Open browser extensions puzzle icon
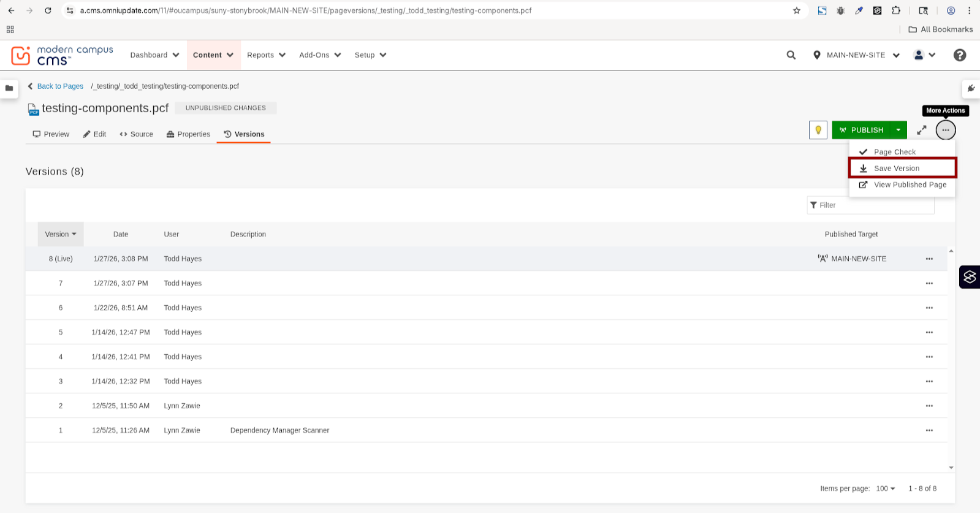 pyautogui.click(x=896, y=10)
